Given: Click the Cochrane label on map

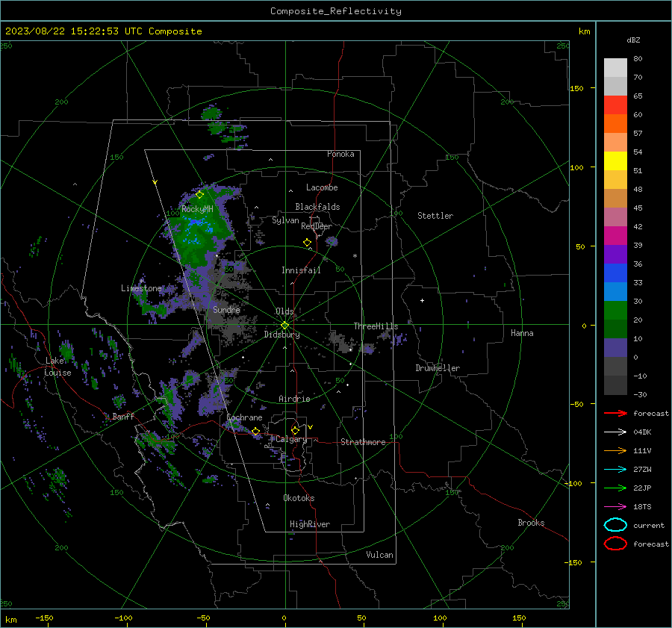Looking at the screenshot, I should point(244,417).
